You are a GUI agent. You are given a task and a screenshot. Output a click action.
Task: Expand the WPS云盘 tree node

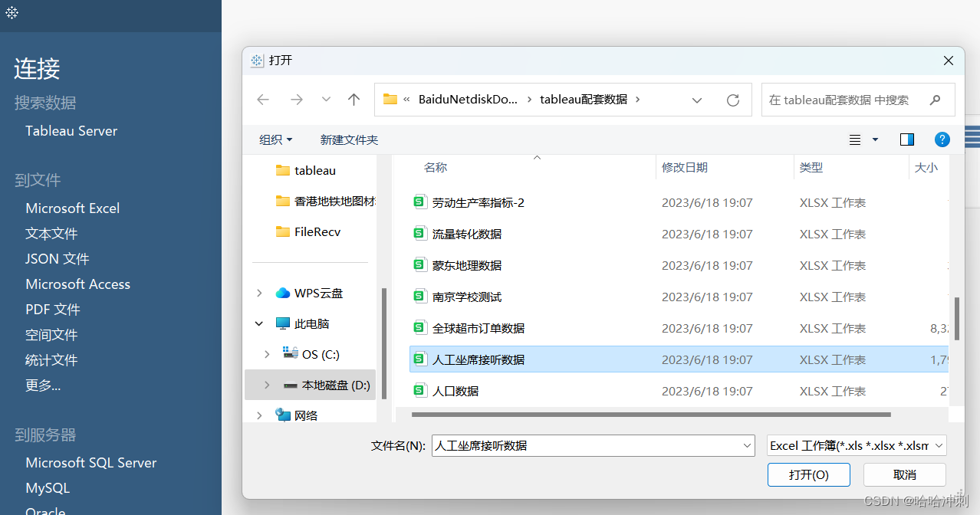(x=259, y=293)
